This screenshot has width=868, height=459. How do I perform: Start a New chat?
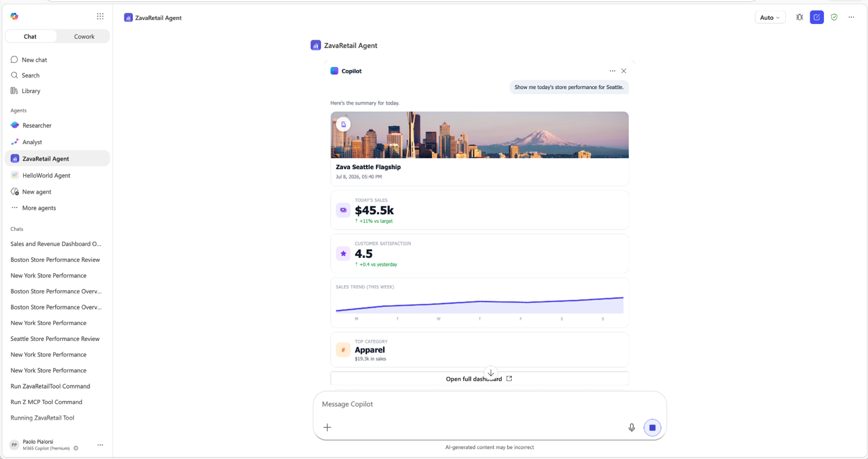point(57,60)
